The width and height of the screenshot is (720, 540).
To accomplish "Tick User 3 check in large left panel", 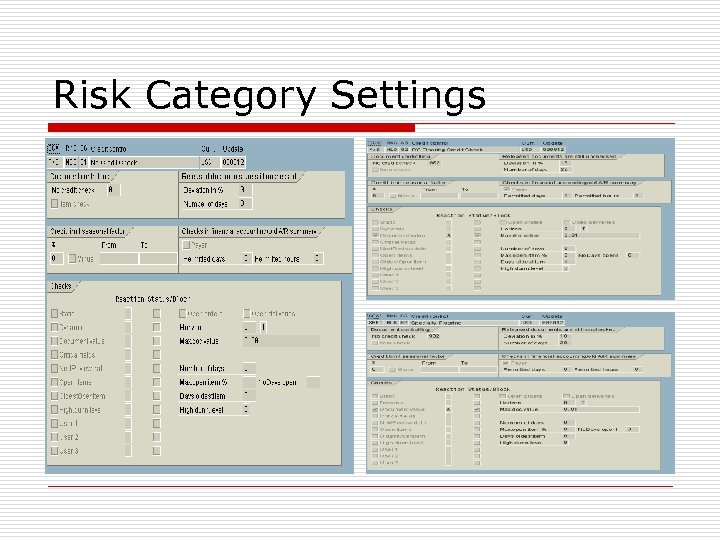I will 55,451.
